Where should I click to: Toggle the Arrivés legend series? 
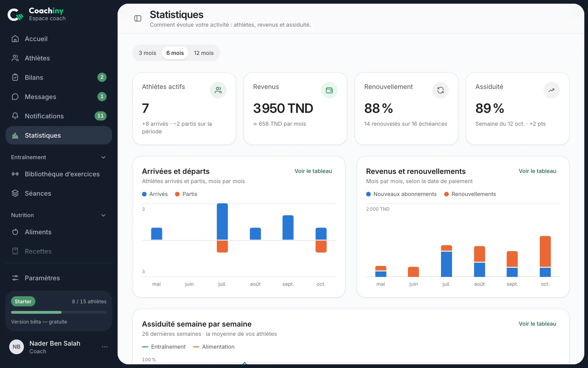(x=155, y=194)
